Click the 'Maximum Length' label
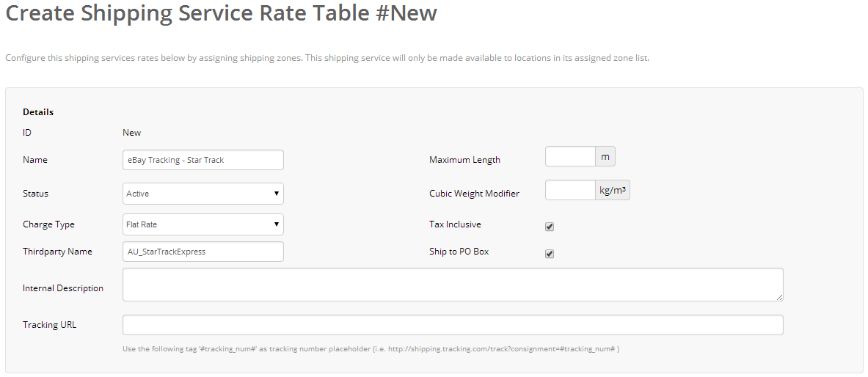Screen dimensions: 868x377 (x=464, y=160)
